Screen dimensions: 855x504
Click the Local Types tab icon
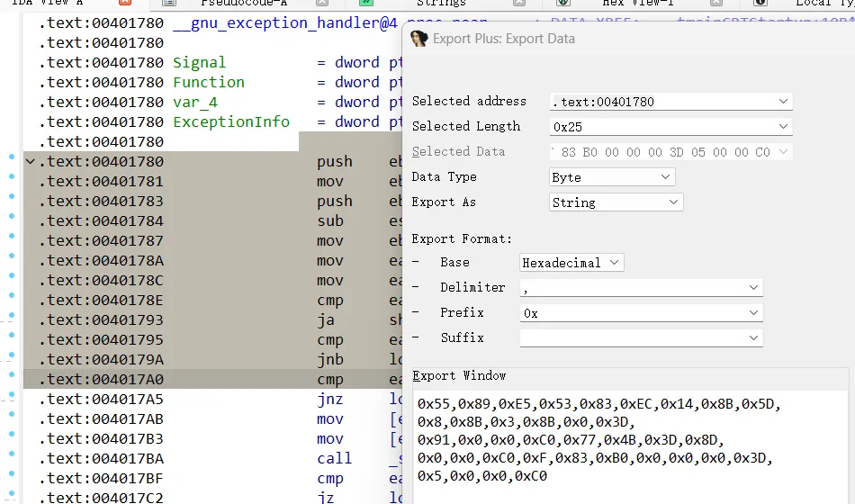click(759, 4)
